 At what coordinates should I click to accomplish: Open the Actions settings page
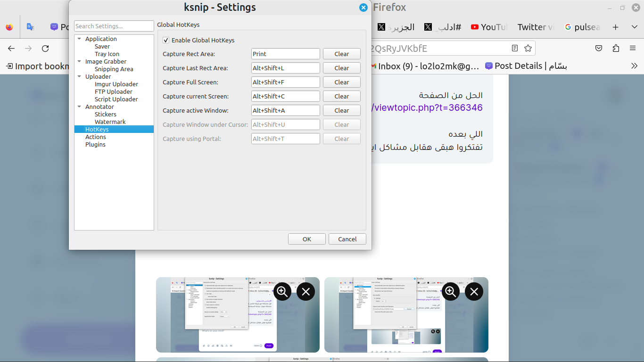(x=96, y=137)
